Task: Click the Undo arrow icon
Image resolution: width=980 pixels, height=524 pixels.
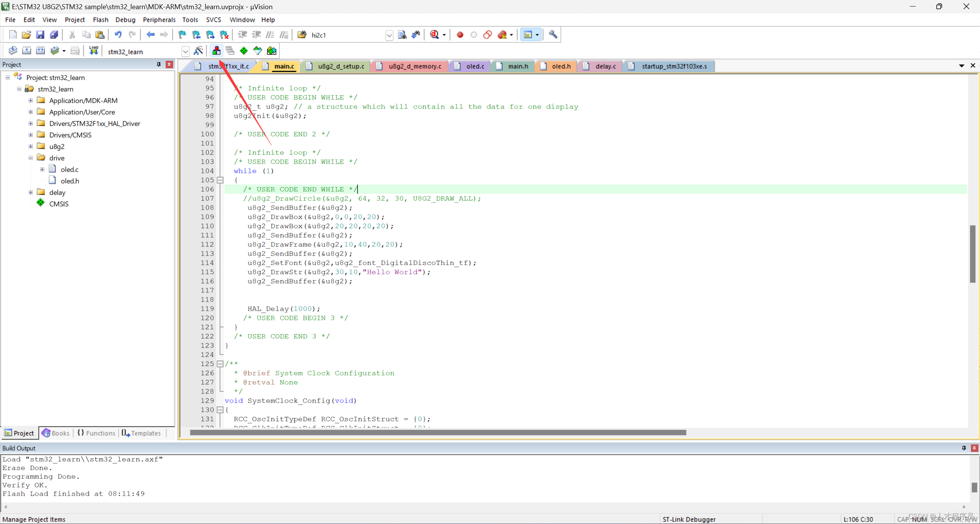Action: (118, 35)
